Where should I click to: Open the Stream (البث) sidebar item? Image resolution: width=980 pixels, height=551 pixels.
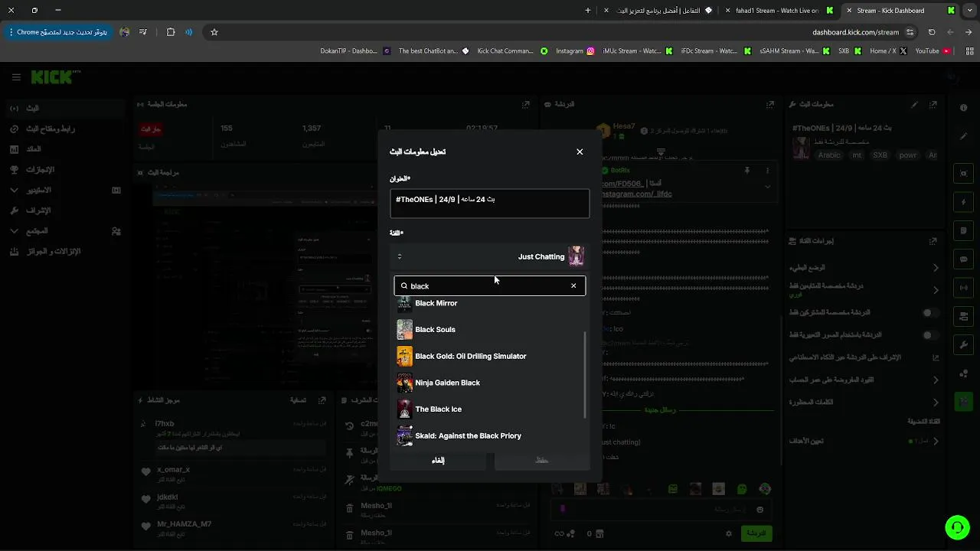[x=66, y=109]
